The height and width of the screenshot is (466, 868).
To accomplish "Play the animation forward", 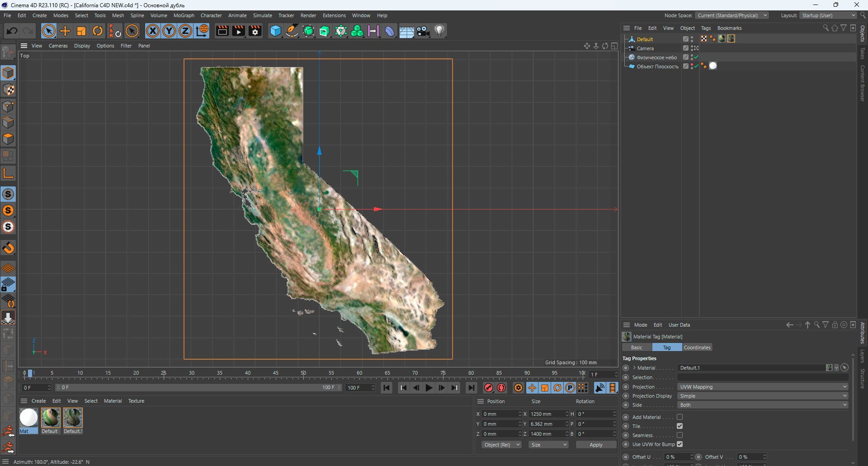I will 429,388.
